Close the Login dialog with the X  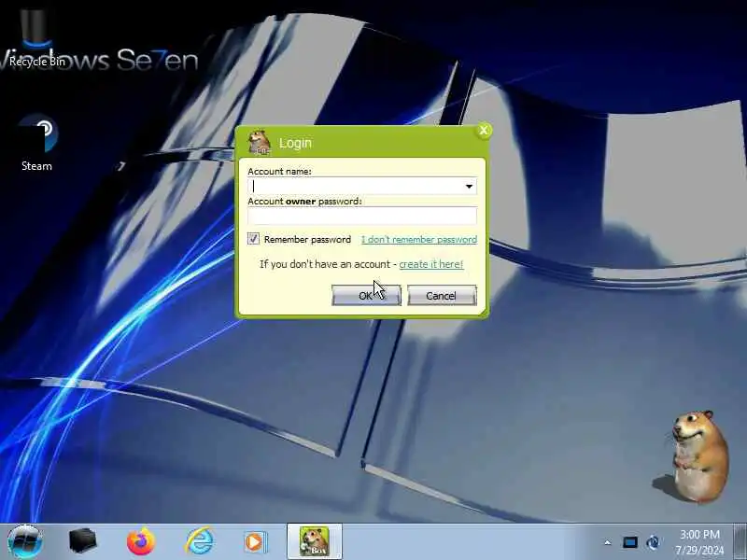tap(484, 131)
